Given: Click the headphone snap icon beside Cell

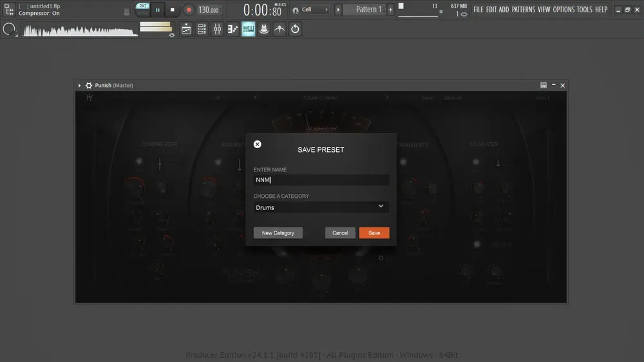Looking at the screenshot, I should (x=296, y=10).
